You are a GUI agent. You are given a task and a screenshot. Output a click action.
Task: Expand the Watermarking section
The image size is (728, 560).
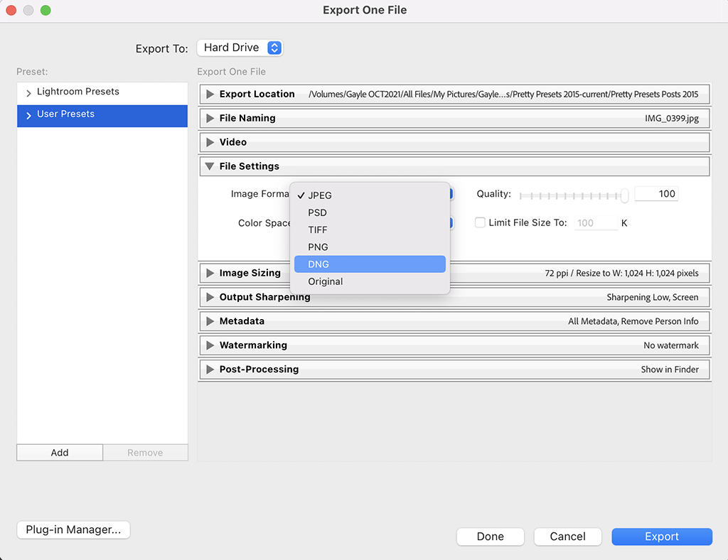(x=210, y=345)
